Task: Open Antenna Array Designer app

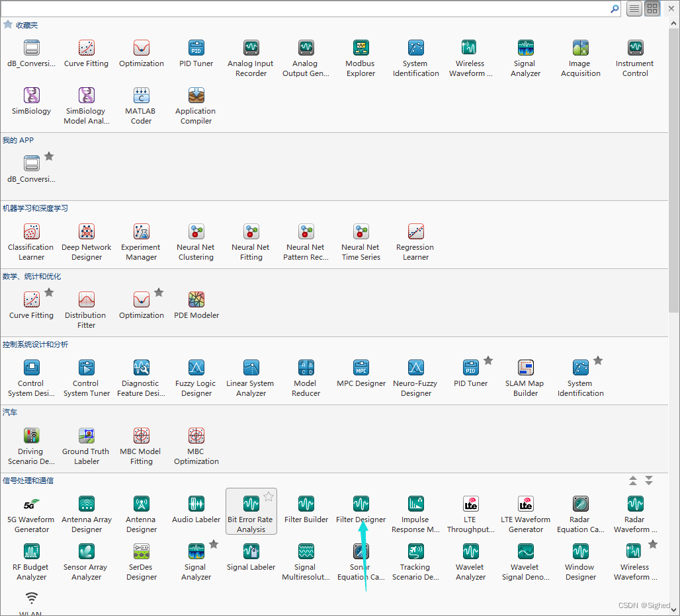Action: click(x=86, y=514)
